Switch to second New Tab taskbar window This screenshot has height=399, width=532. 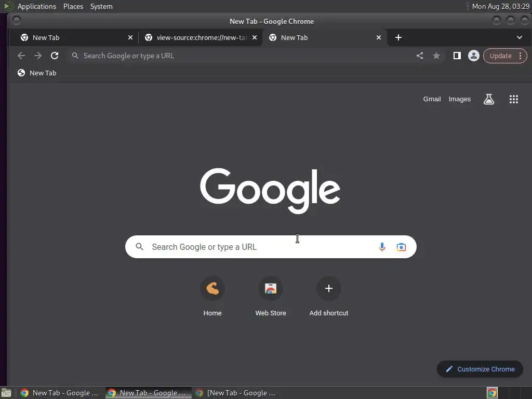(x=148, y=393)
